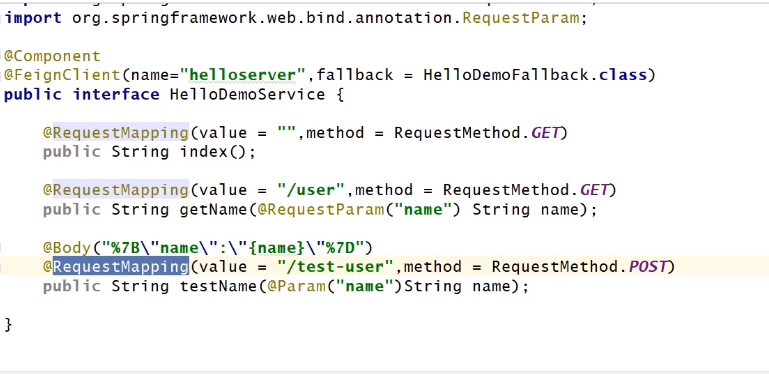This screenshot has height=374, width=769.
Task: Click the @Param annotation in testName
Action: [296, 286]
